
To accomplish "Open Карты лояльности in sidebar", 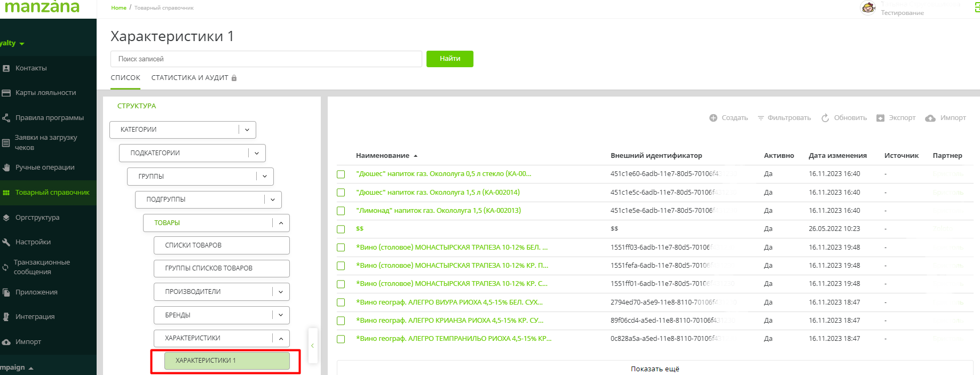I will pos(45,93).
